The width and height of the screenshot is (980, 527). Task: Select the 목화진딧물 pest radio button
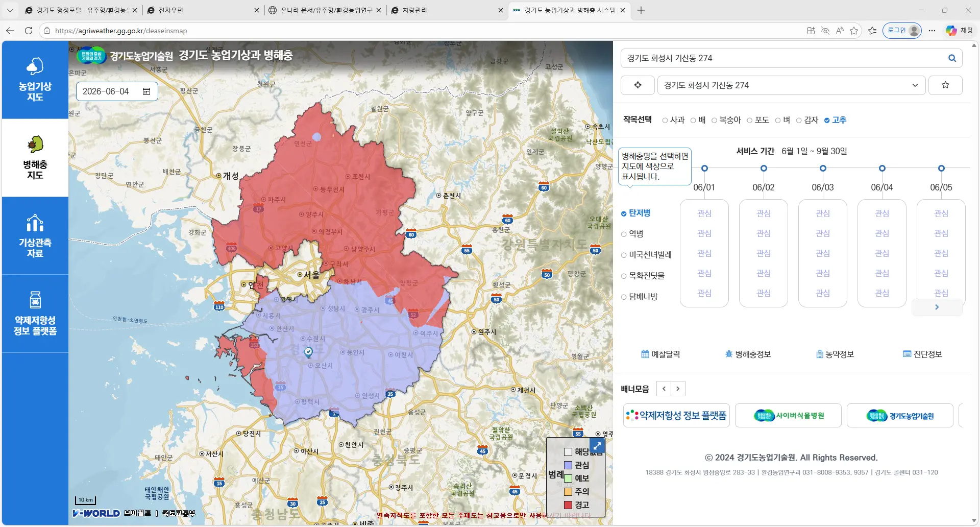pyautogui.click(x=624, y=276)
